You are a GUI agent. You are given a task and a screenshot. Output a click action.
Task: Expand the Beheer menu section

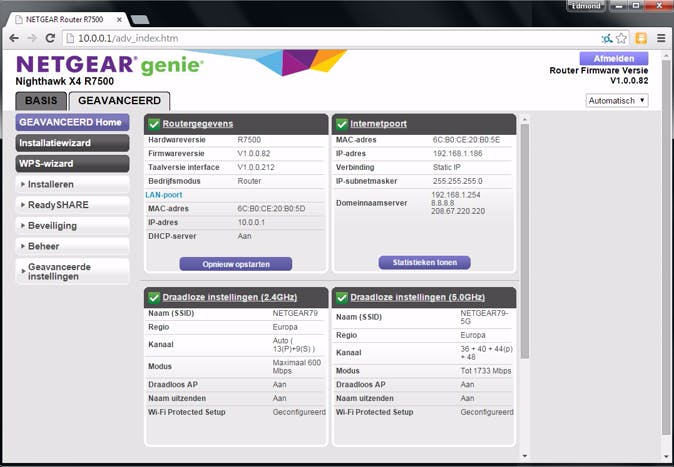click(72, 246)
